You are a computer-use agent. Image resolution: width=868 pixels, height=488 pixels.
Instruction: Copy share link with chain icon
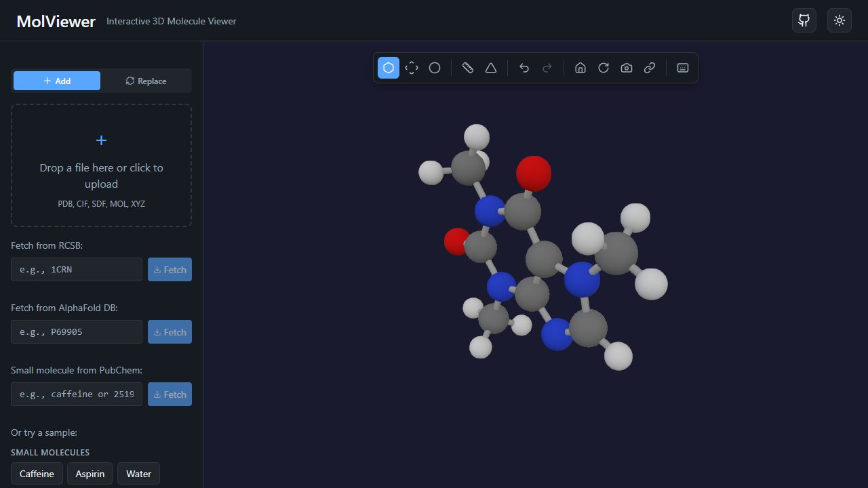coord(650,68)
